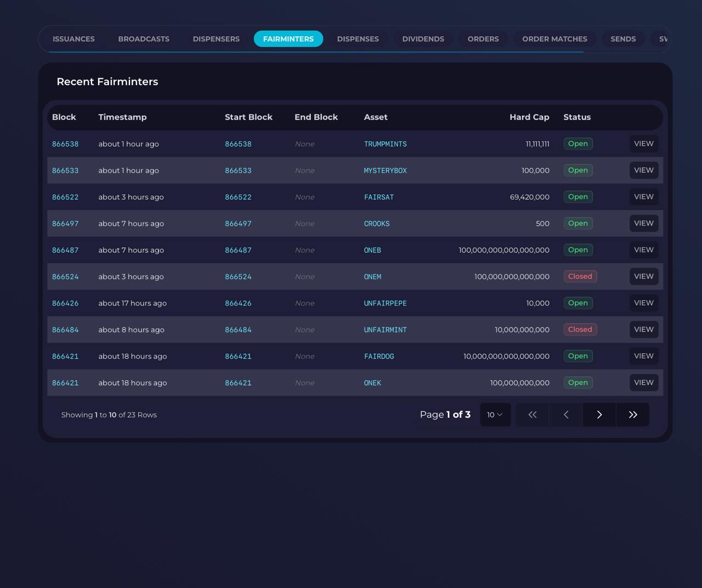Click the FAIRSAT asset link
This screenshot has width=702, height=588.
coord(379,197)
